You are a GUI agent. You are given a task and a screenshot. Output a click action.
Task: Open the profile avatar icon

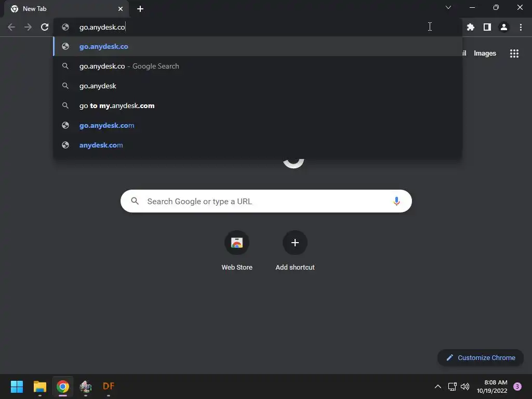504,27
